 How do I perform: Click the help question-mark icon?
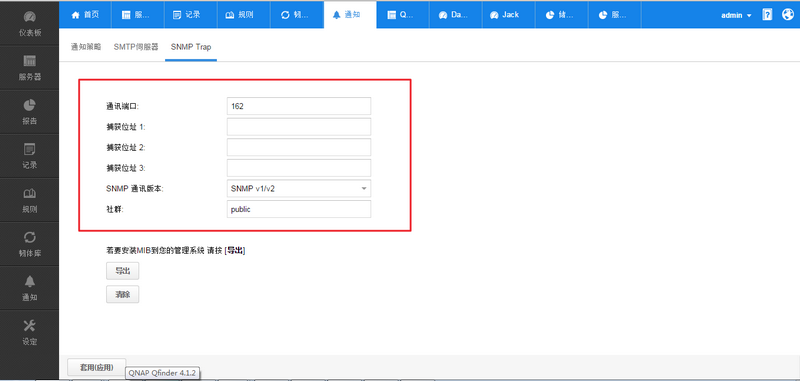click(767, 15)
